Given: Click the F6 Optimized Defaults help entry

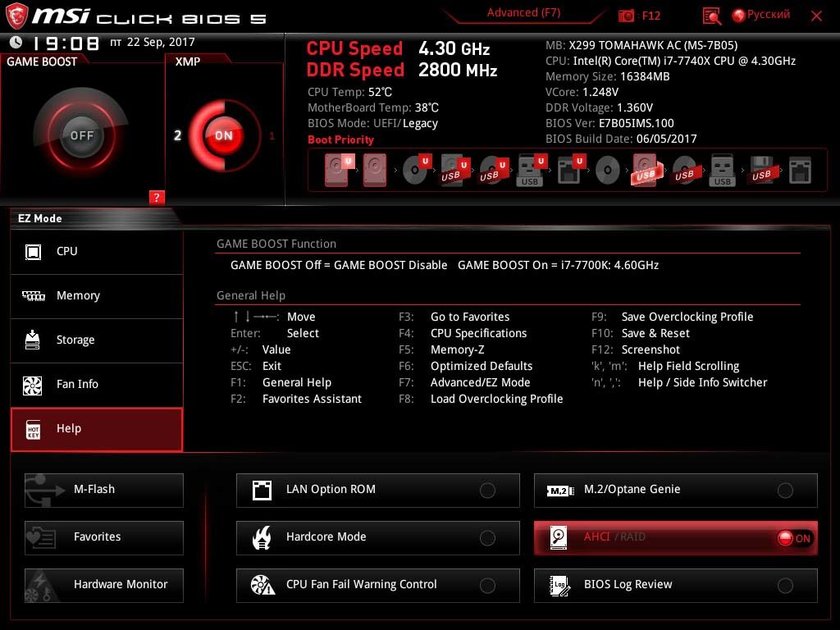Looking at the screenshot, I should pos(466,366).
